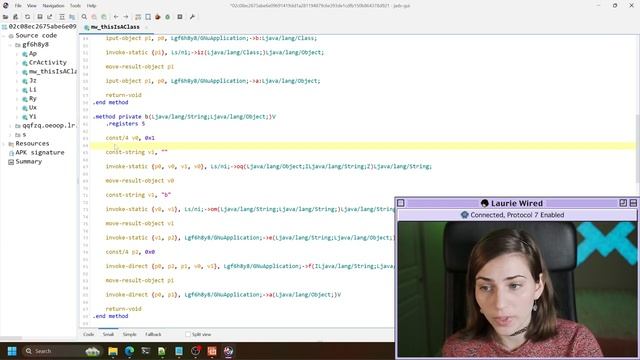Toggle the Split view checkbox
The height and width of the screenshot is (360, 640).
click(188, 334)
